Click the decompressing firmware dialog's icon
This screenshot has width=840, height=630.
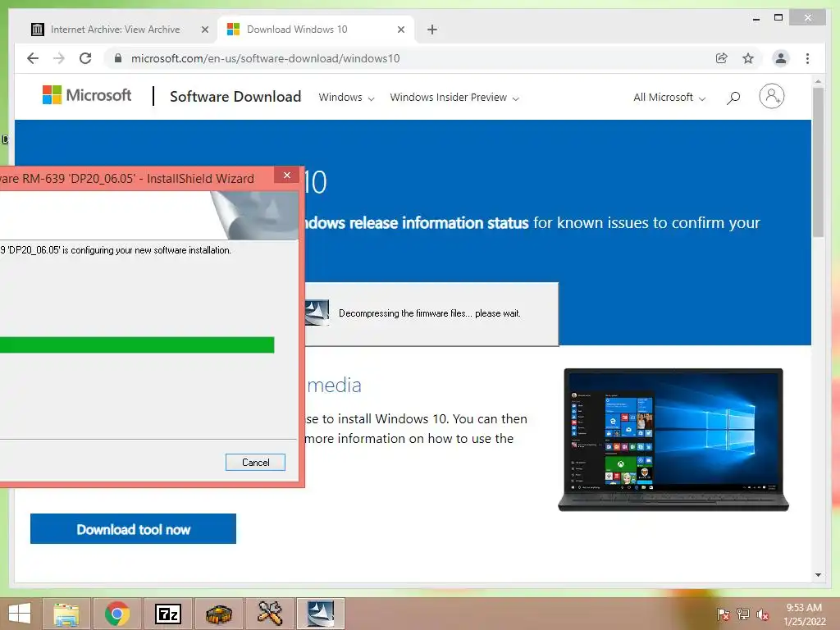click(x=317, y=313)
